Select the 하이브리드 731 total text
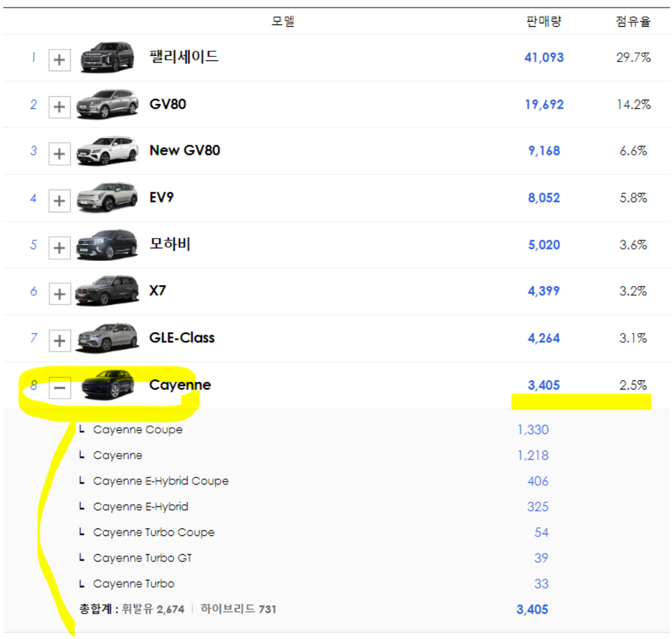 click(238, 609)
